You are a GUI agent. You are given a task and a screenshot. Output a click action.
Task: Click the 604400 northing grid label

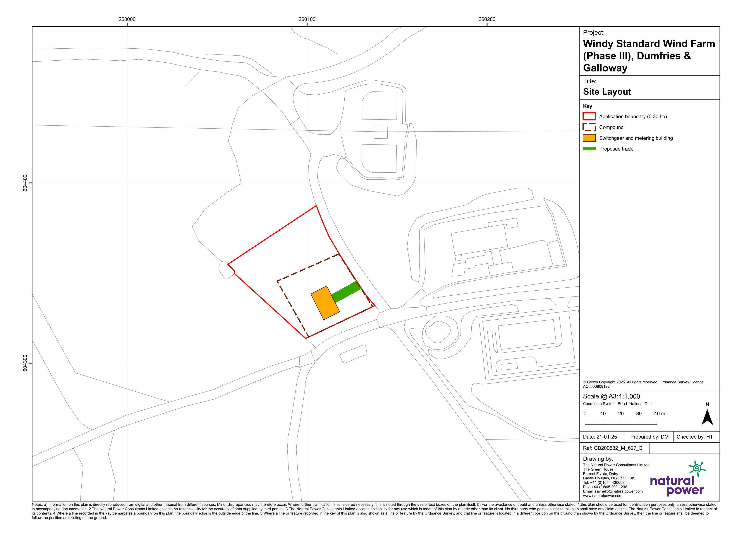point(25,183)
